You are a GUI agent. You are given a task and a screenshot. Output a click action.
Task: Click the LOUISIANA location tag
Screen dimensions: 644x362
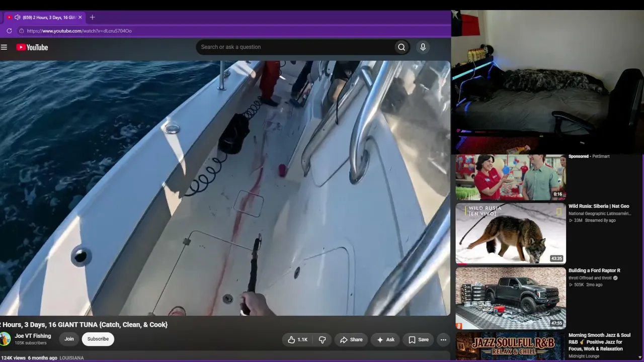[x=71, y=358]
